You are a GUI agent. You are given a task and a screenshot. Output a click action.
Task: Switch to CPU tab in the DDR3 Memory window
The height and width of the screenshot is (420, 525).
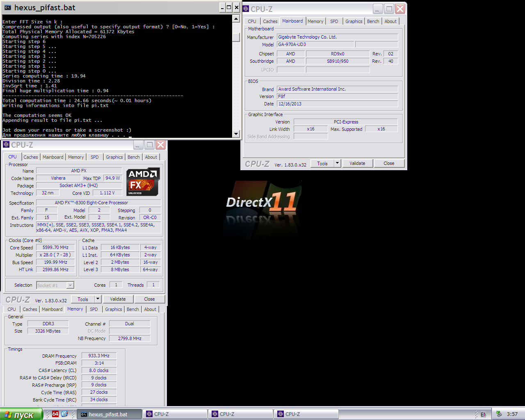click(x=11, y=309)
